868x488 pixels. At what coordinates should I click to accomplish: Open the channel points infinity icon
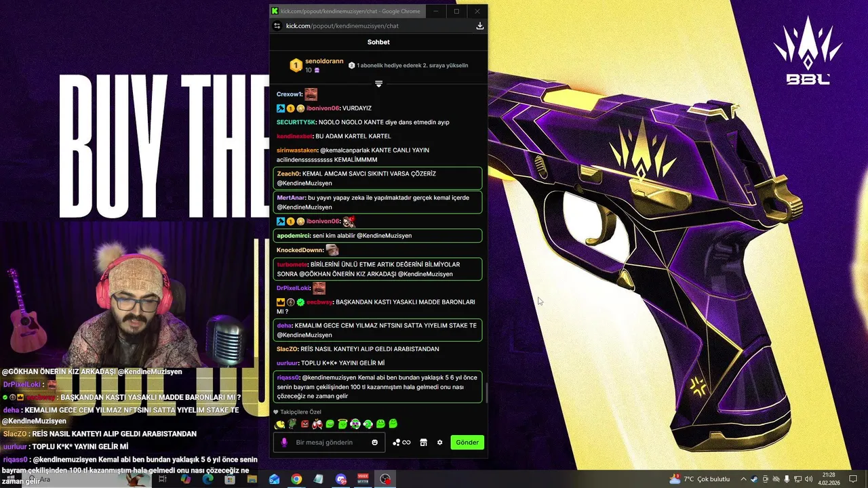tap(406, 443)
